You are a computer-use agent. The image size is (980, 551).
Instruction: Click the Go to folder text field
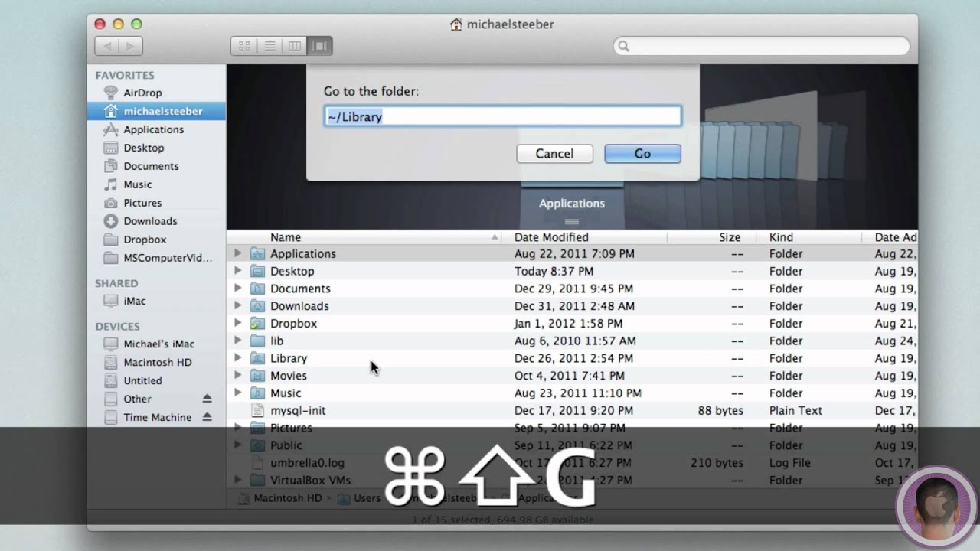(502, 116)
